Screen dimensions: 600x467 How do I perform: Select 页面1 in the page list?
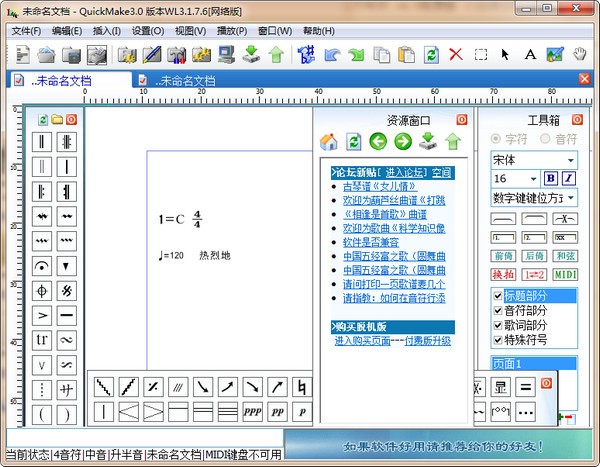click(x=519, y=364)
